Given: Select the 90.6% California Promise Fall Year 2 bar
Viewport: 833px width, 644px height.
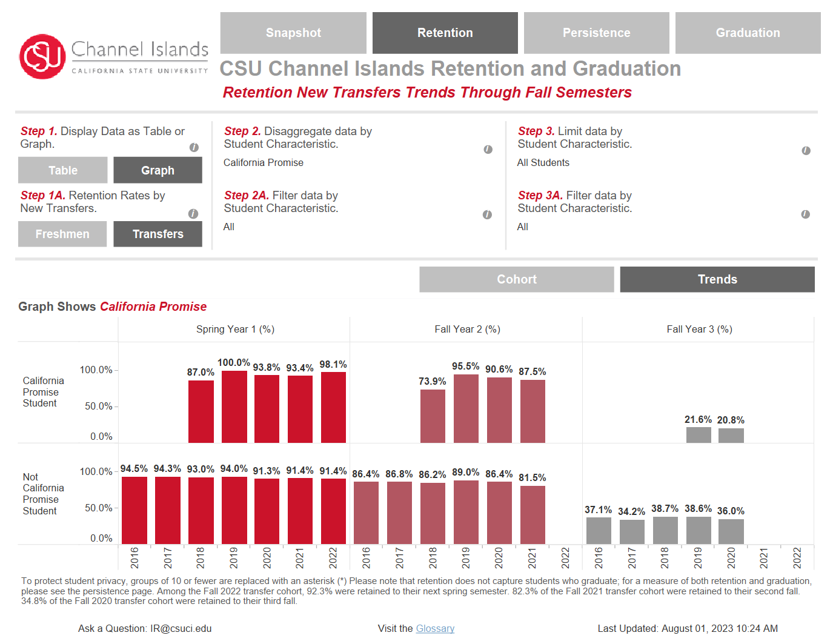Looking at the screenshot, I should 499,410.
